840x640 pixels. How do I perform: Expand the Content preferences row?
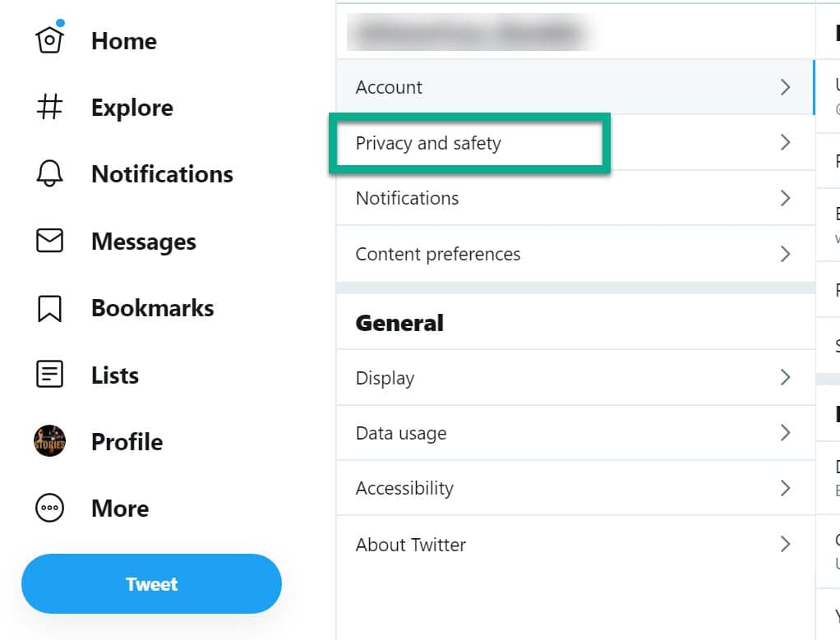575,254
